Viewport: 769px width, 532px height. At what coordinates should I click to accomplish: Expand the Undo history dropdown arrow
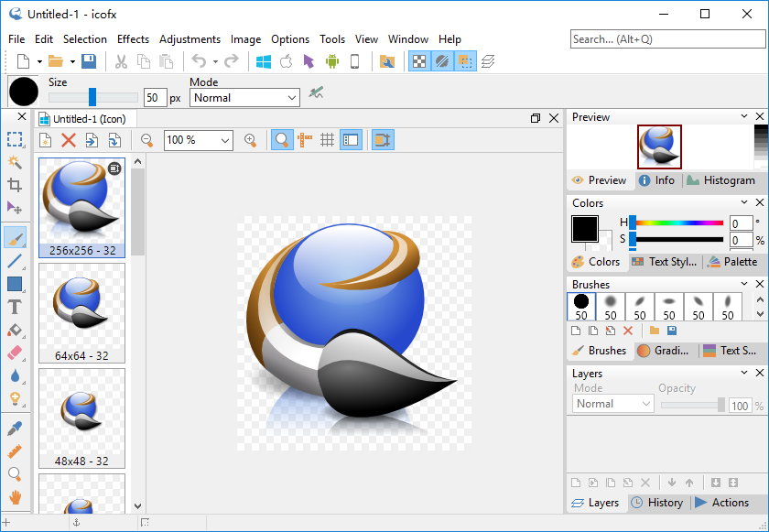click(215, 61)
